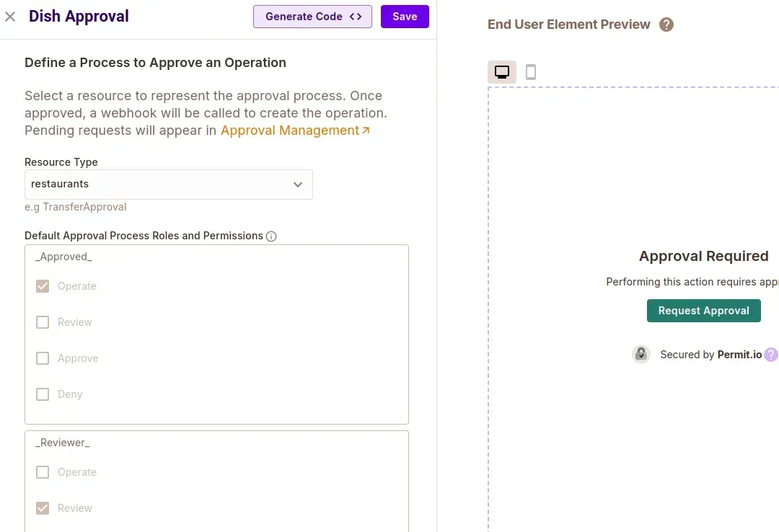
Task: Toggle Operate checkbox under _Approved_
Action: click(43, 286)
